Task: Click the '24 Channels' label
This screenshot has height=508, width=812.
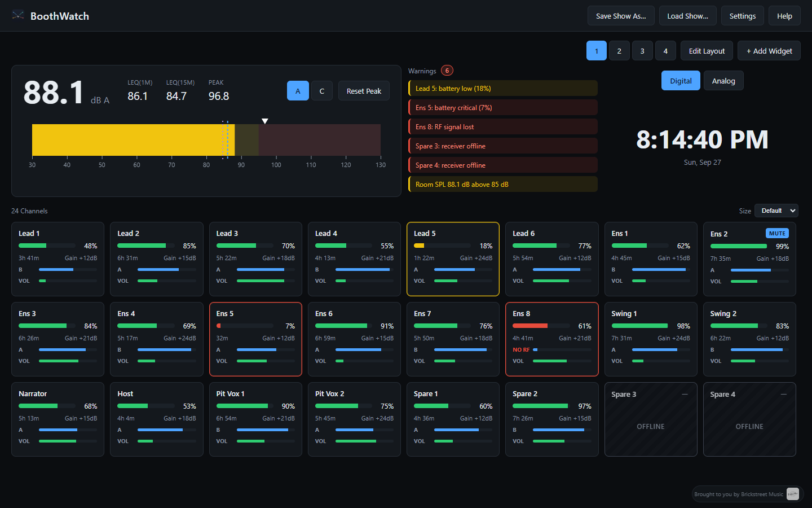Action: tap(29, 211)
